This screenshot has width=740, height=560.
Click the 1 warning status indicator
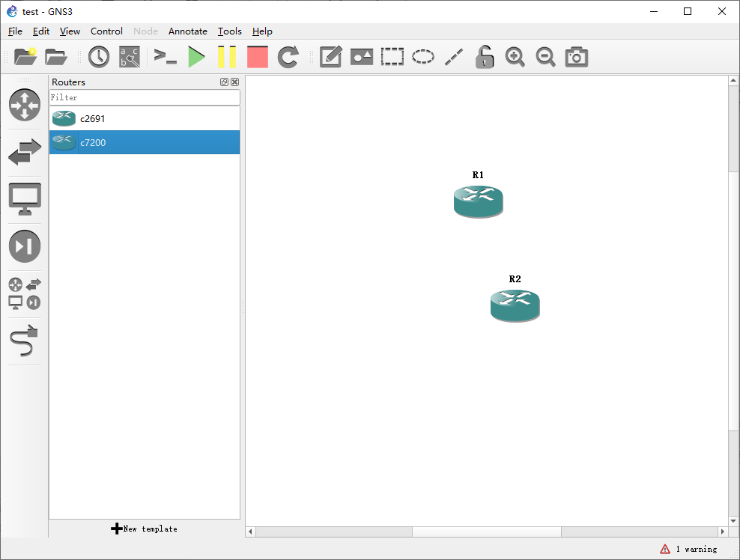pyautogui.click(x=688, y=550)
